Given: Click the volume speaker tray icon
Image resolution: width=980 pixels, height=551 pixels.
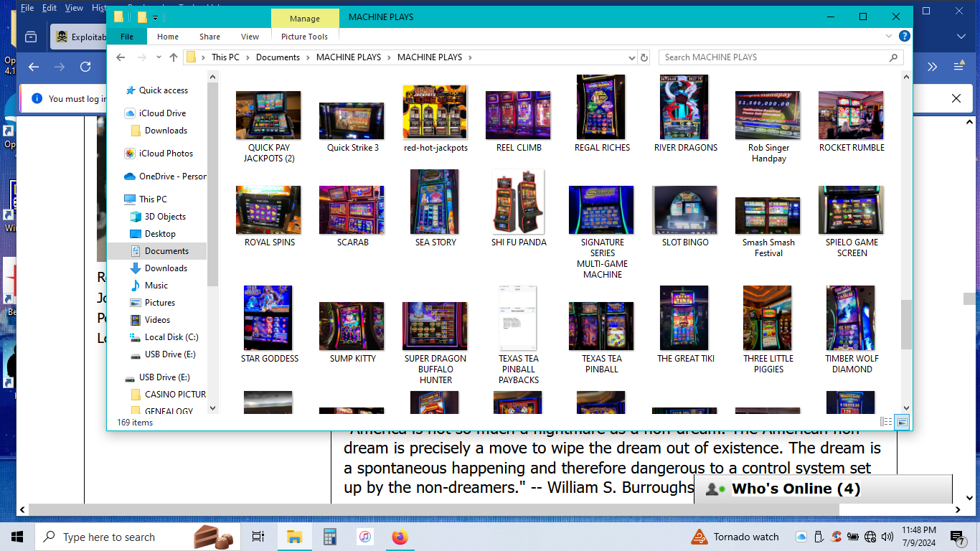Looking at the screenshot, I should (x=887, y=537).
